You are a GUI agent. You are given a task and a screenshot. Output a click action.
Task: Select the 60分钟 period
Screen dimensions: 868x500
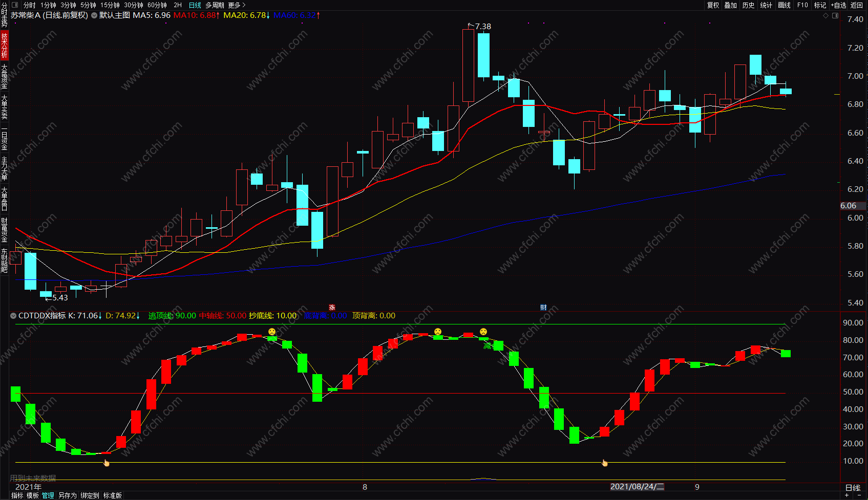pos(157,5)
